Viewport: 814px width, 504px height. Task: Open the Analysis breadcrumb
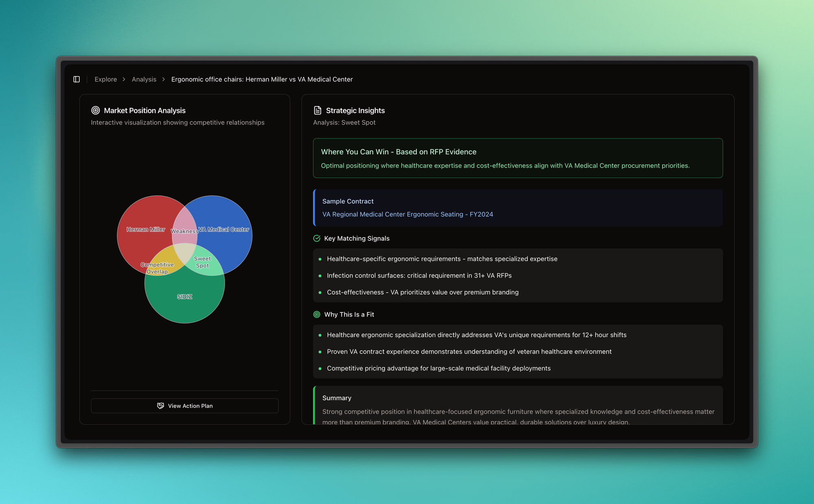pos(144,79)
